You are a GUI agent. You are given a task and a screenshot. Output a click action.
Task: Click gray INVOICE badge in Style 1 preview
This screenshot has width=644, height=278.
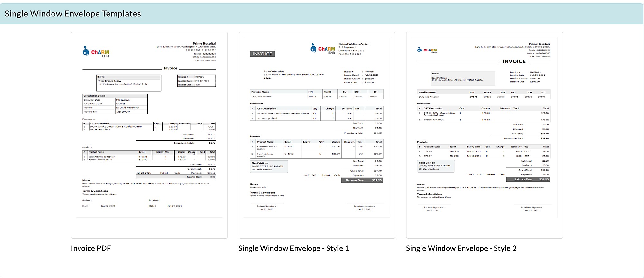click(262, 54)
